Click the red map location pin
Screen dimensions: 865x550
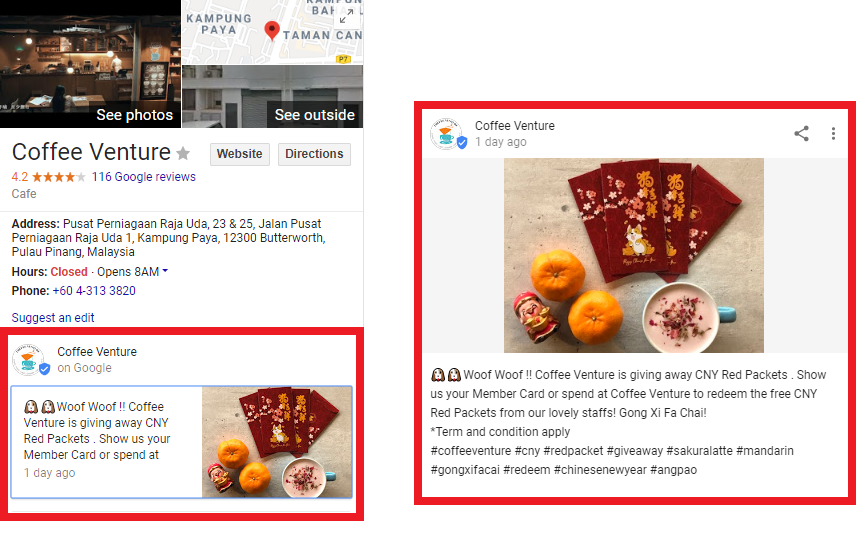pos(271,30)
